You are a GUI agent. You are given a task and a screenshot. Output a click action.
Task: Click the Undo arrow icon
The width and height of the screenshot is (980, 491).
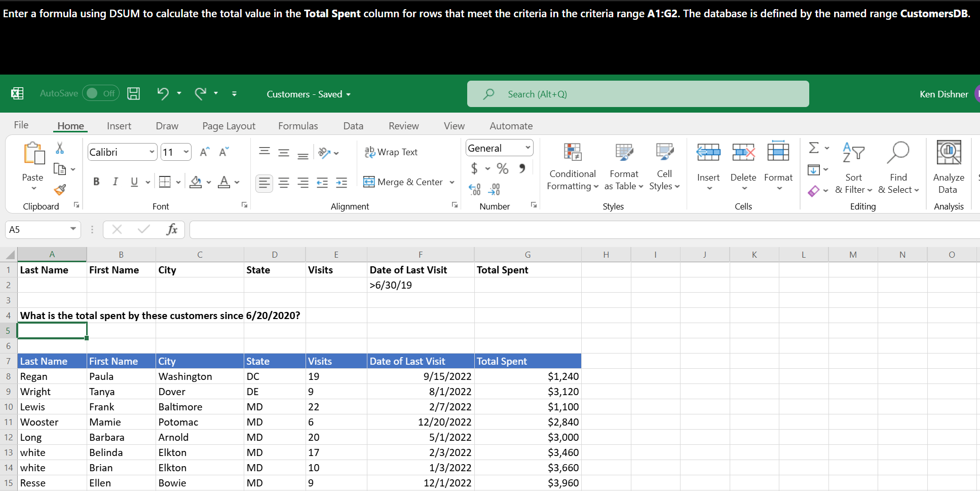pos(163,93)
